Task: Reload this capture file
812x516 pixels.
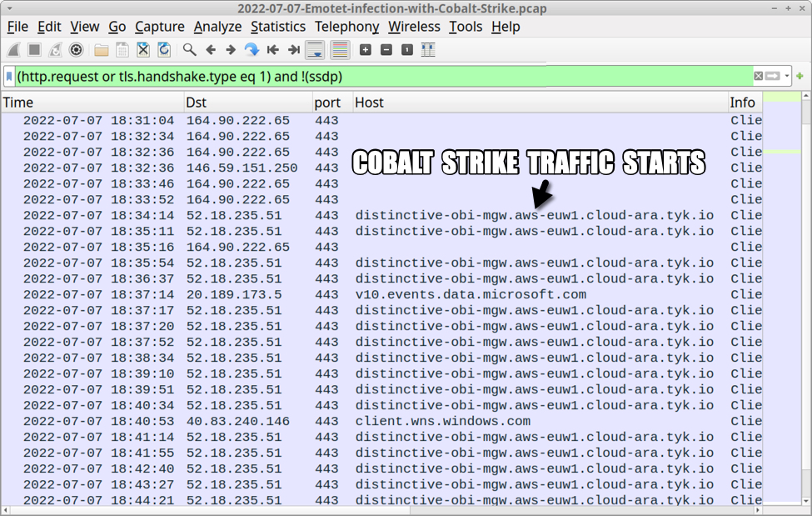Action: coord(164,50)
